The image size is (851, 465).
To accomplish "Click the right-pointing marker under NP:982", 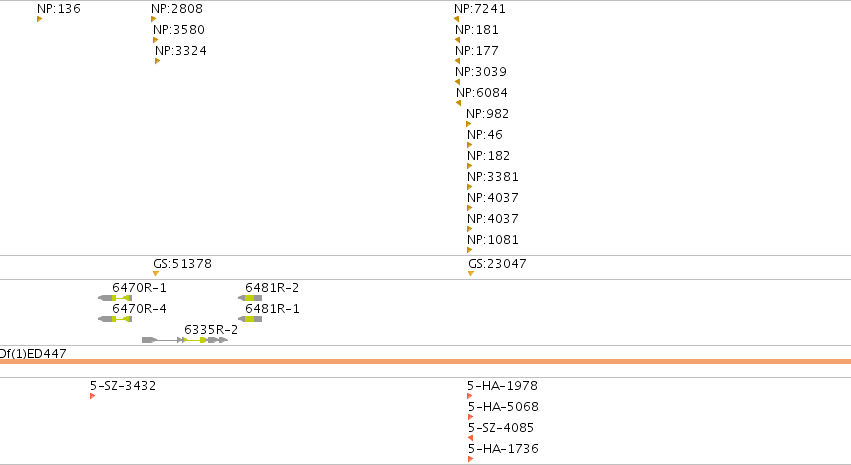I will pyautogui.click(x=469, y=124).
